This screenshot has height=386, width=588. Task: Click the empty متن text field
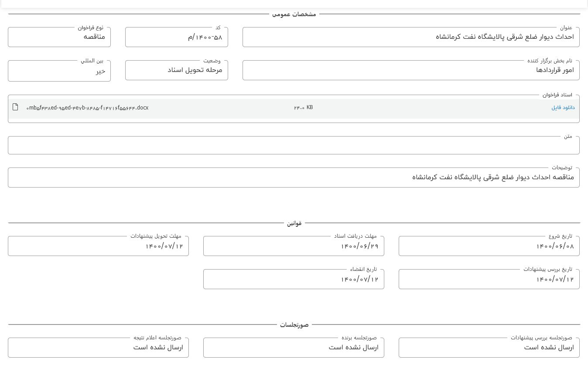click(294, 145)
